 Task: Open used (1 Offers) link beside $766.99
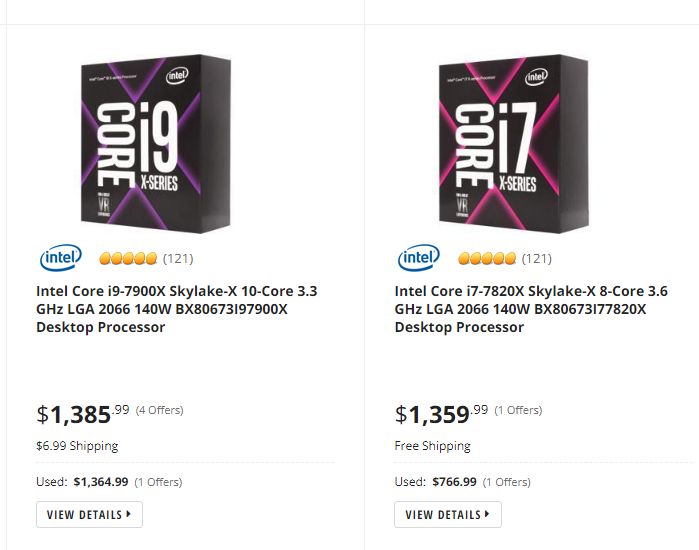506,482
